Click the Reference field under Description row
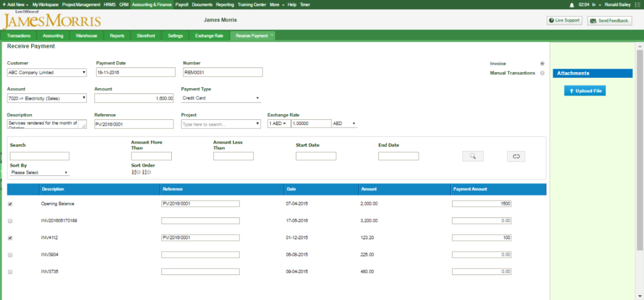 [x=134, y=124]
